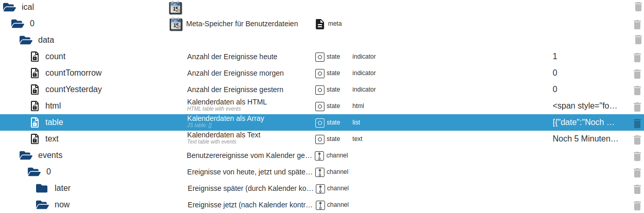Collapse the ical root folder
This screenshot has height=213, width=644.
coord(10,7)
